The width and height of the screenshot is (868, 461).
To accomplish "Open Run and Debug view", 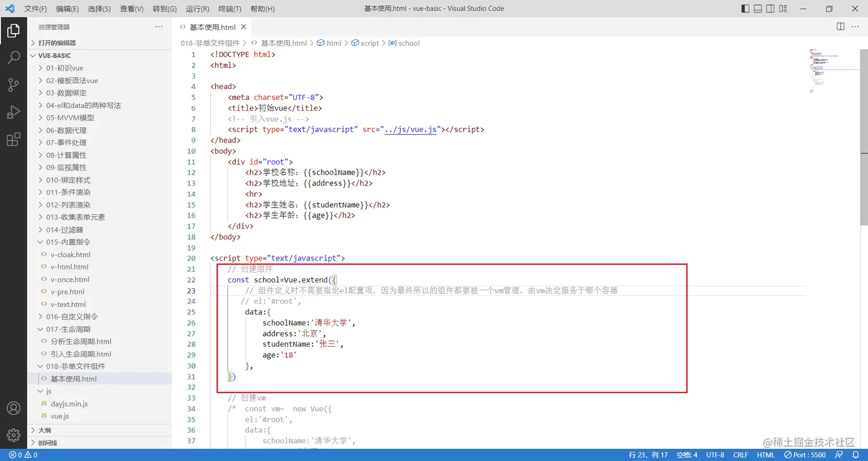I will 13,112.
